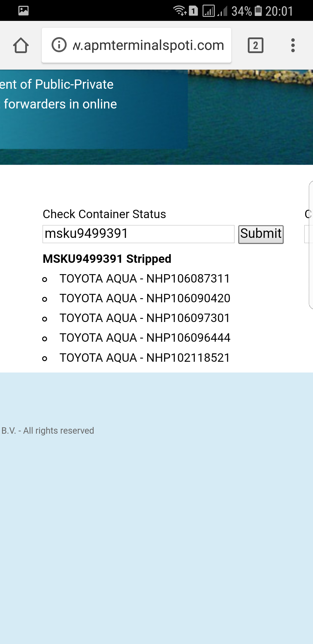Image resolution: width=313 pixels, height=644 pixels.
Task: Select the NHP106097301 Toyota Aqua entry
Action: pos(145,318)
